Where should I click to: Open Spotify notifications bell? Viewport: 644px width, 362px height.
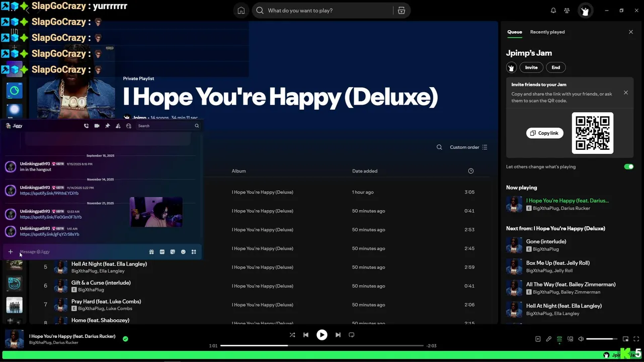click(553, 11)
